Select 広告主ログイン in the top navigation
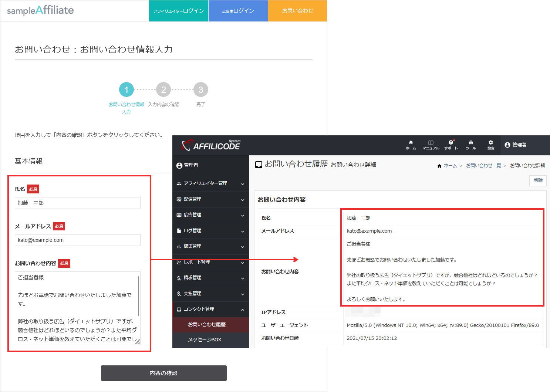 point(238,11)
